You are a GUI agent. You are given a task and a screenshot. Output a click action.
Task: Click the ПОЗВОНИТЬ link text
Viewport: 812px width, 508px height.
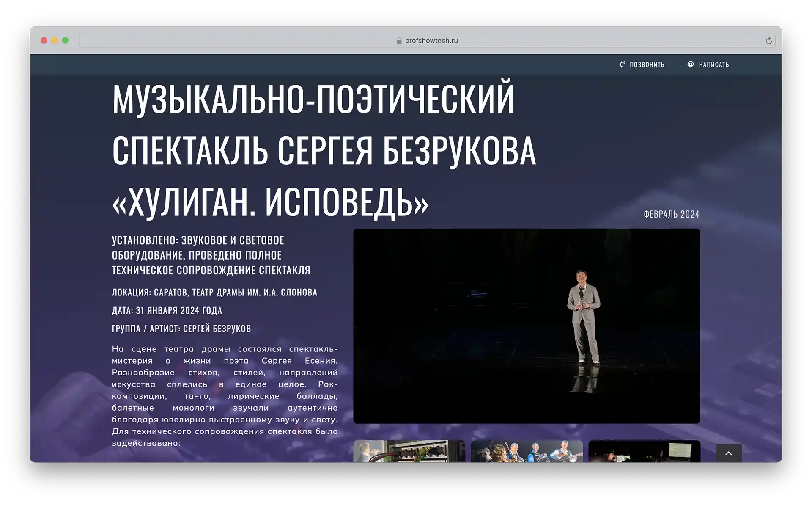point(647,65)
